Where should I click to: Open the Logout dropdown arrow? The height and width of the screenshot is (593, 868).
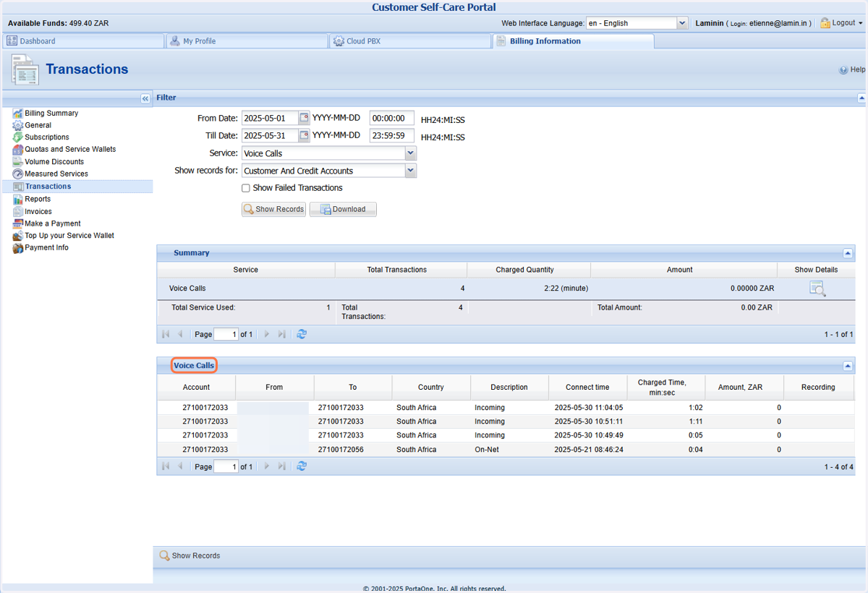point(860,23)
